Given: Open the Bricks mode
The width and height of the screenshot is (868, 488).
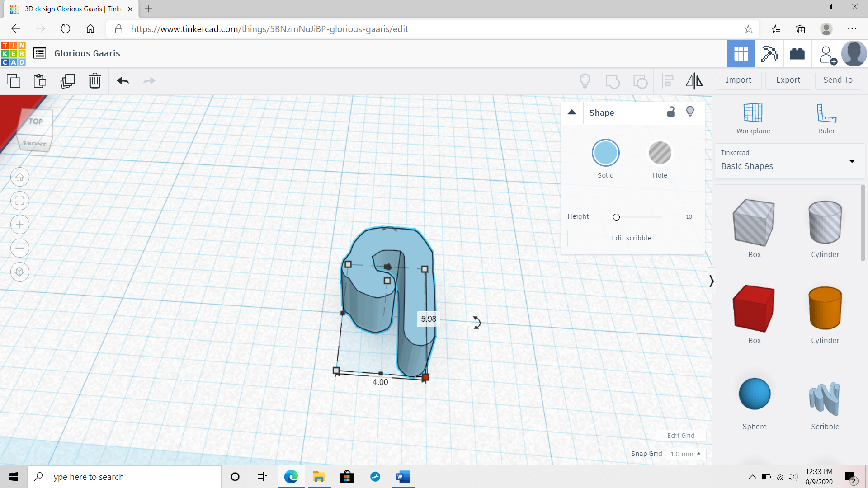Looking at the screenshot, I should click(x=797, y=54).
